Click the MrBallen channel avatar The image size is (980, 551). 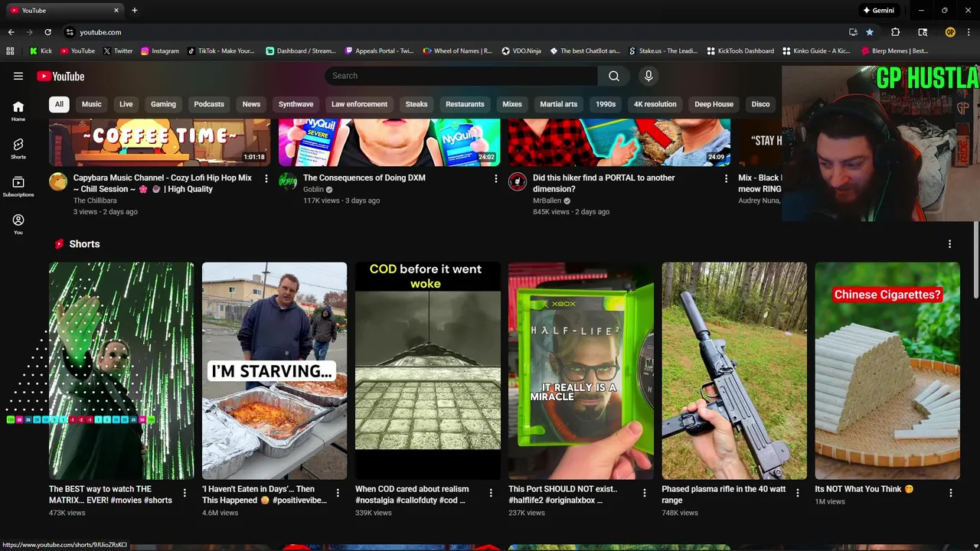(518, 181)
